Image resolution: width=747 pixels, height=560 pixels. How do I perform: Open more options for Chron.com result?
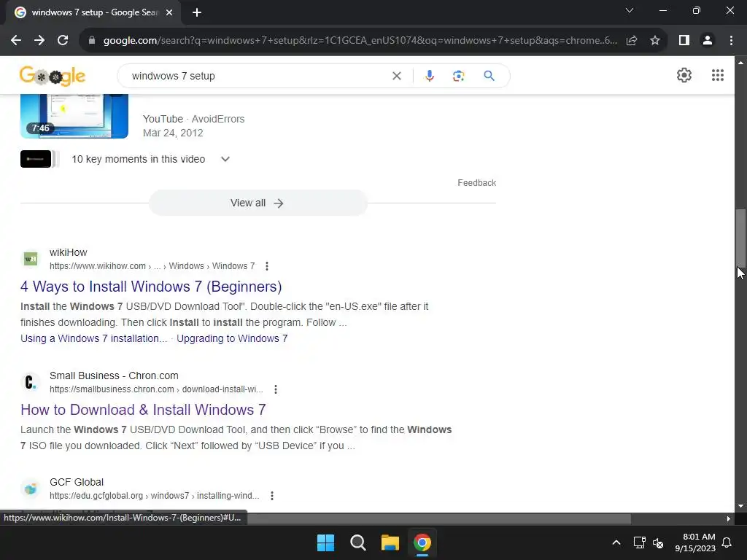tap(275, 389)
